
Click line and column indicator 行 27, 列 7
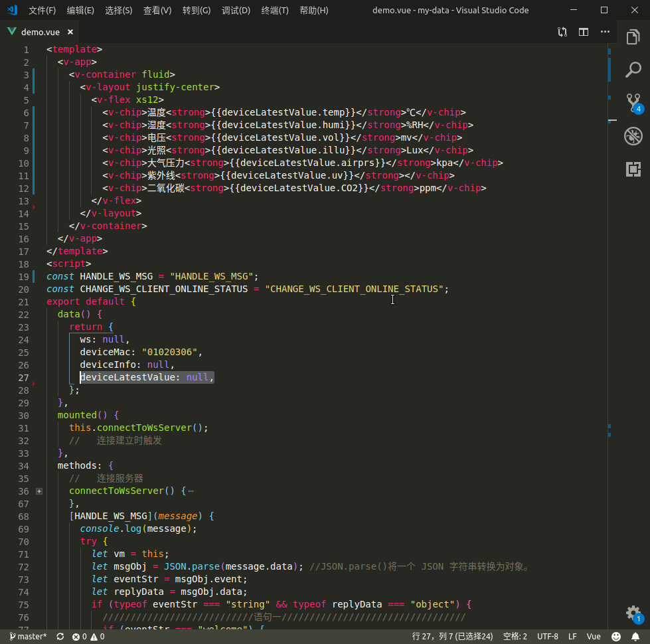click(452, 636)
